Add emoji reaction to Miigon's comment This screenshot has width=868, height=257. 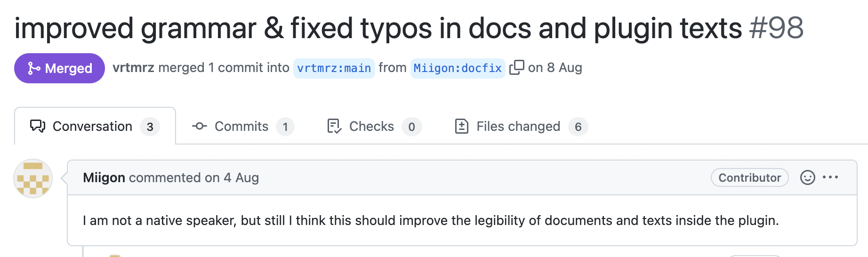click(807, 177)
